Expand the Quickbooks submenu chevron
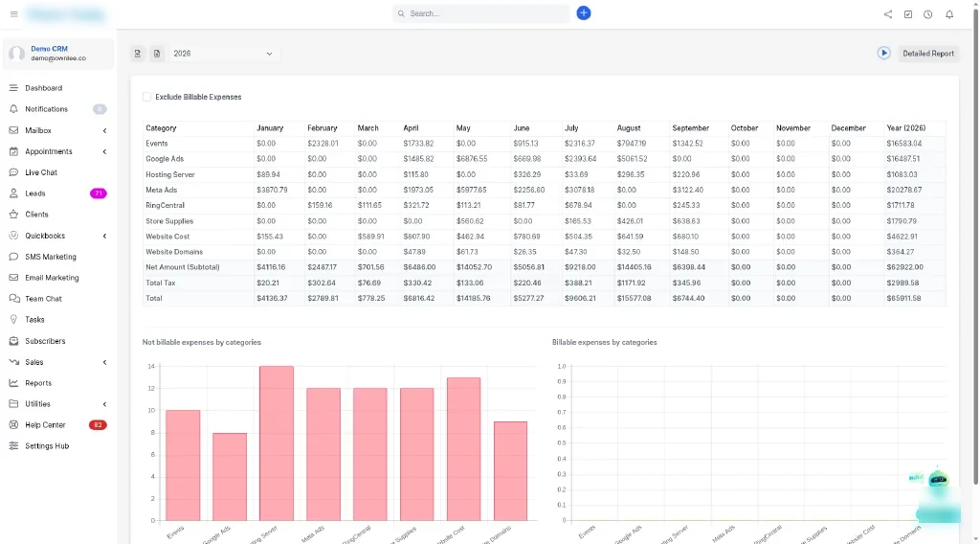The width and height of the screenshot is (980, 544). (104, 236)
